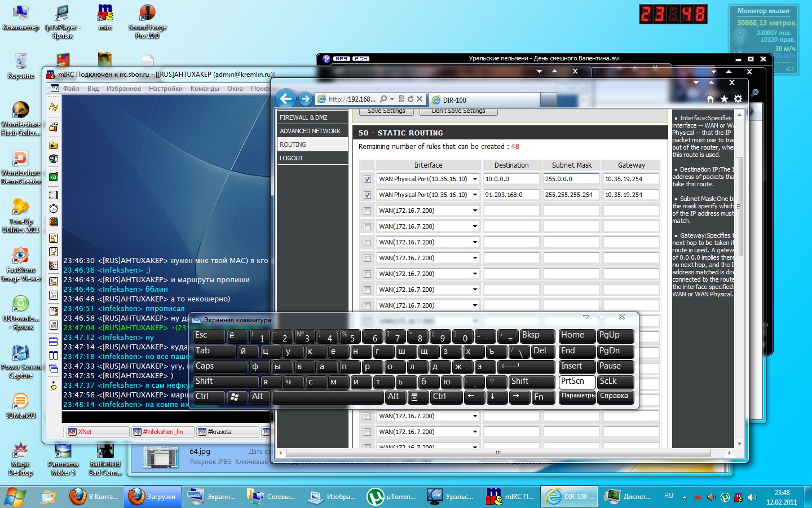The image size is (812, 508).
Task: Open the Окна menu in mIRC
Action: click(x=235, y=89)
